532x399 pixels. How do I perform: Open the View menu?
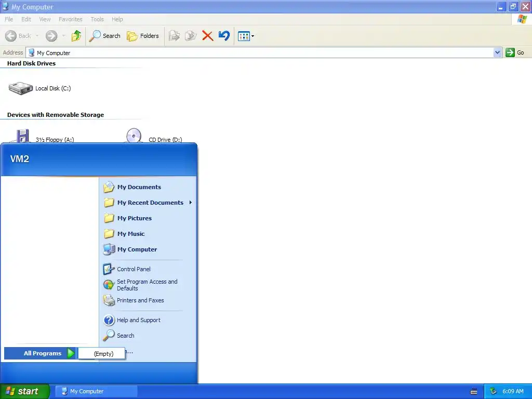[45, 19]
